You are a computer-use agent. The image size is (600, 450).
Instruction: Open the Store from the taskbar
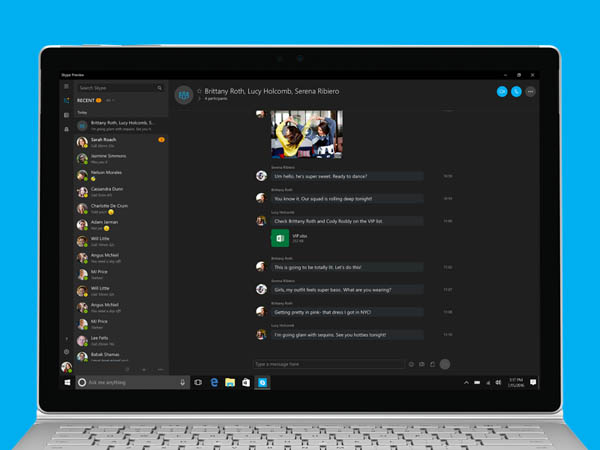coord(246,382)
